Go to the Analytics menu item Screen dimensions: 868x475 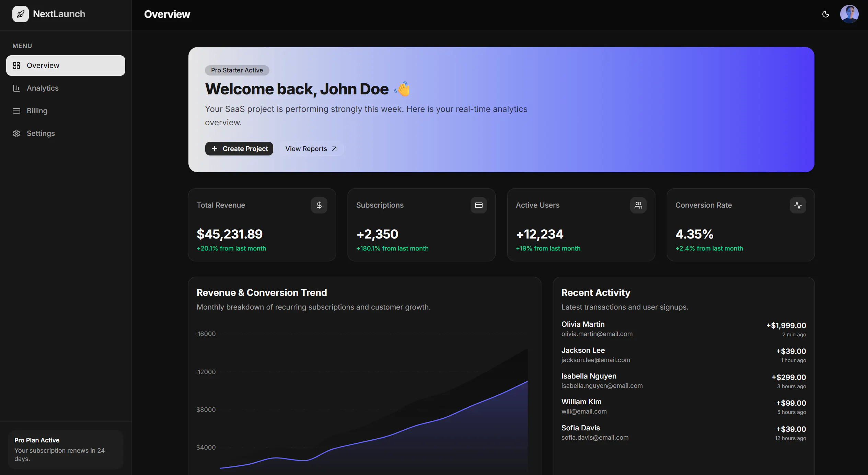click(66, 88)
